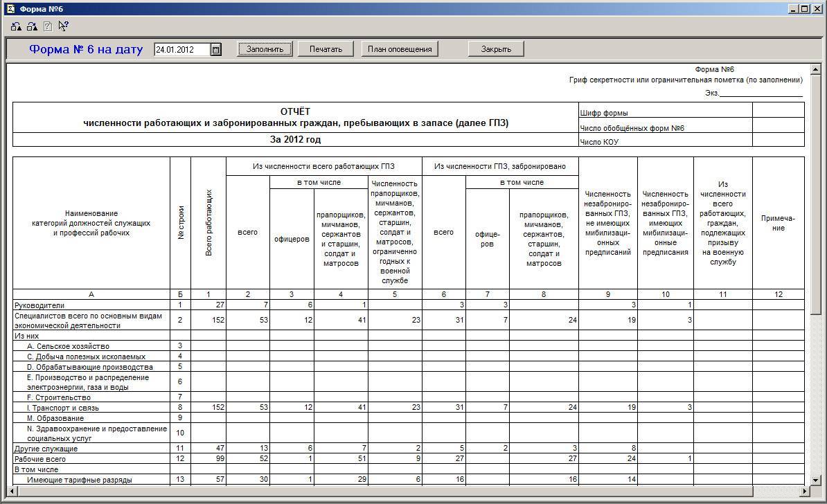Click value 57 in Имеющие тарифные разряды row
Viewport: 827px width, 504px height.
[220, 479]
